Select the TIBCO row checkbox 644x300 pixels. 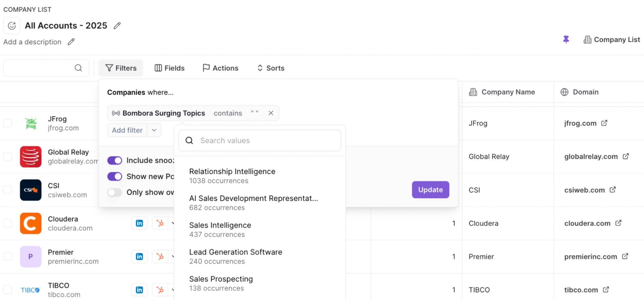click(x=8, y=290)
